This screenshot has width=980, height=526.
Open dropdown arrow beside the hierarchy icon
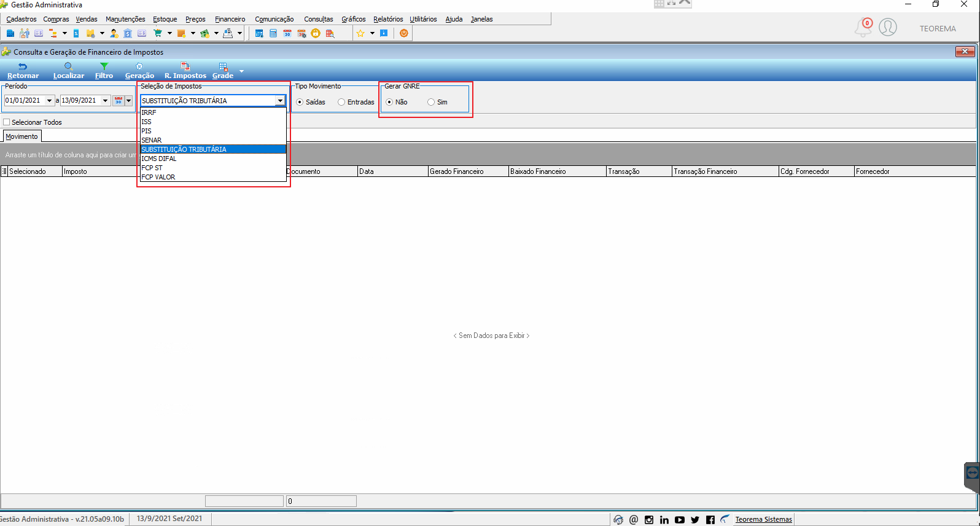(64, 33)
